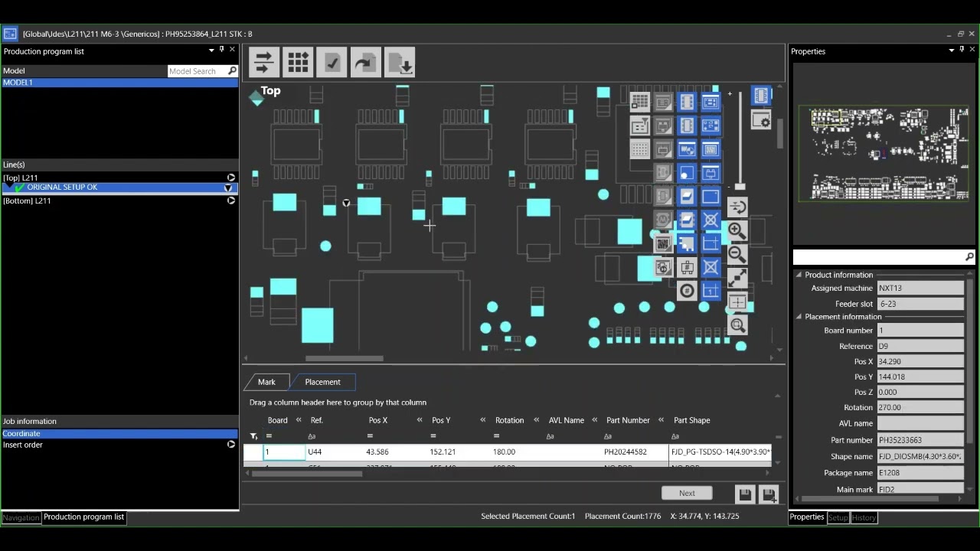Click the zoom out magnifier icon
Screen dimensions: 980x551
click(x=737, y=254)
